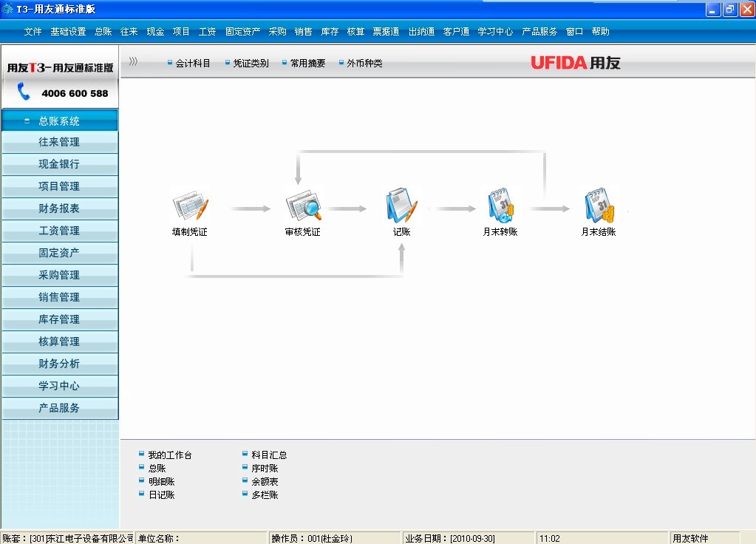Open the 现金 menu
Viewport: 756px width, 544px height.
(155, 31)
